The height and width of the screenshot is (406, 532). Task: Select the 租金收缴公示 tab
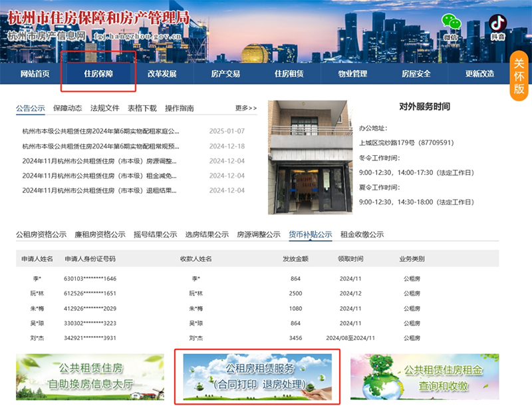(362, 234)
